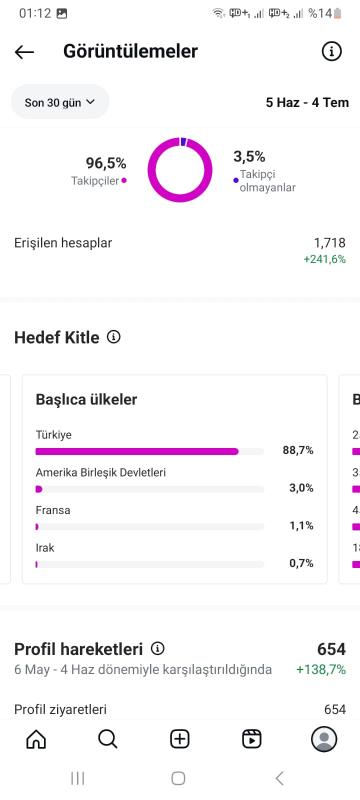Screen dimensions: 360x800
Task: Open the Reels icon
Action: pyautogui.click(x=252, y=738)
